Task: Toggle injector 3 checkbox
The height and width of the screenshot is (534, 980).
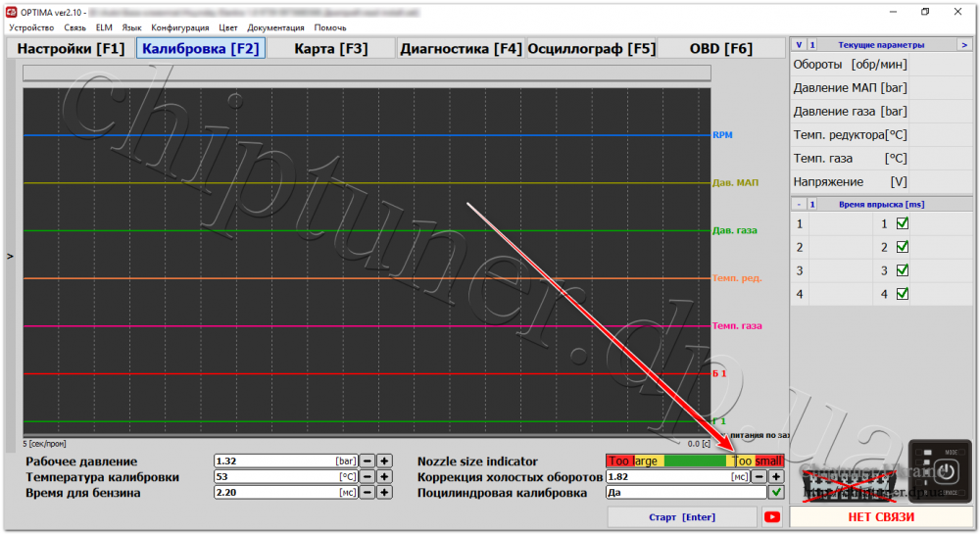Action: (903, 270)
